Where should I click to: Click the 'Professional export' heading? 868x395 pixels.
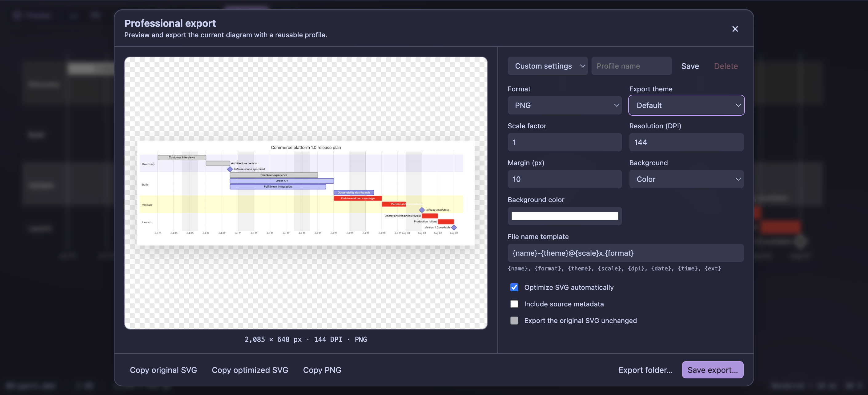(x=170, y=23)
